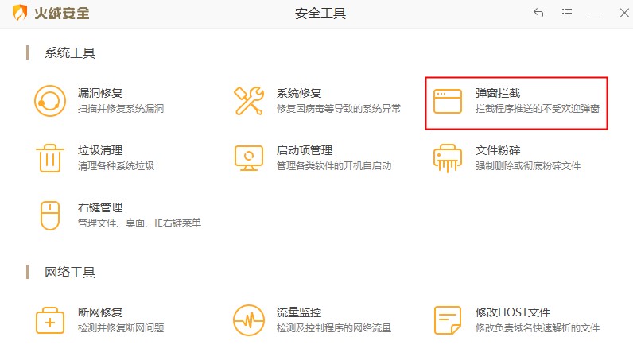Open the 垃圾清理 tool label
This screenshot has height=364, width=633.
pos(100,150)
